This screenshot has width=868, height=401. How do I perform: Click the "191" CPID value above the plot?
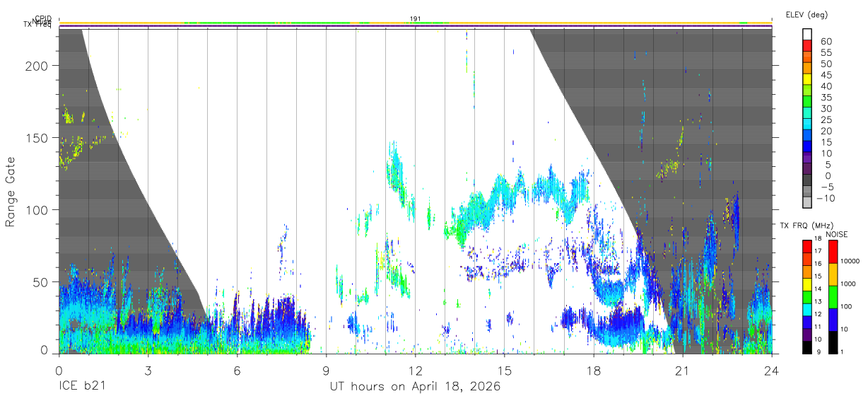[x=416, y=19]
